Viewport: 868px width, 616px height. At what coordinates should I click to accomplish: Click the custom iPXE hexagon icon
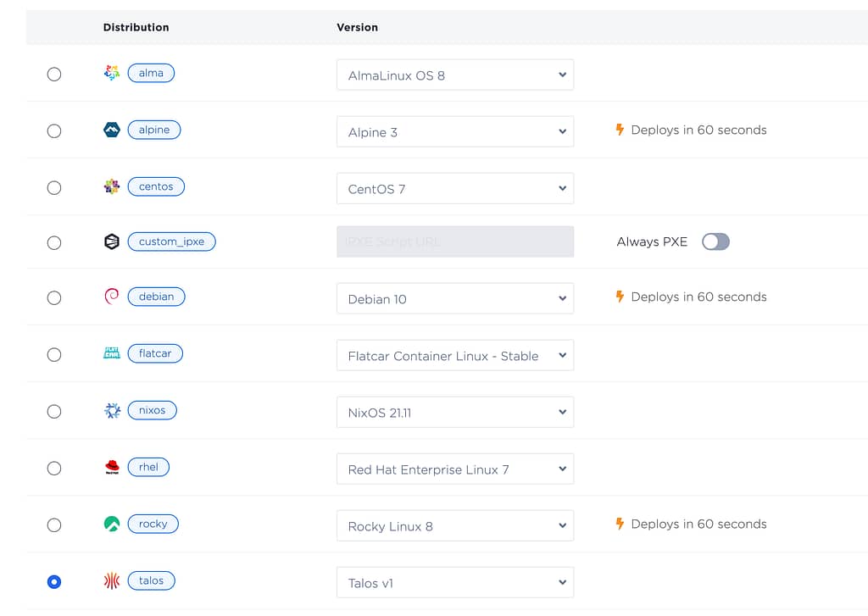point(112,241)
